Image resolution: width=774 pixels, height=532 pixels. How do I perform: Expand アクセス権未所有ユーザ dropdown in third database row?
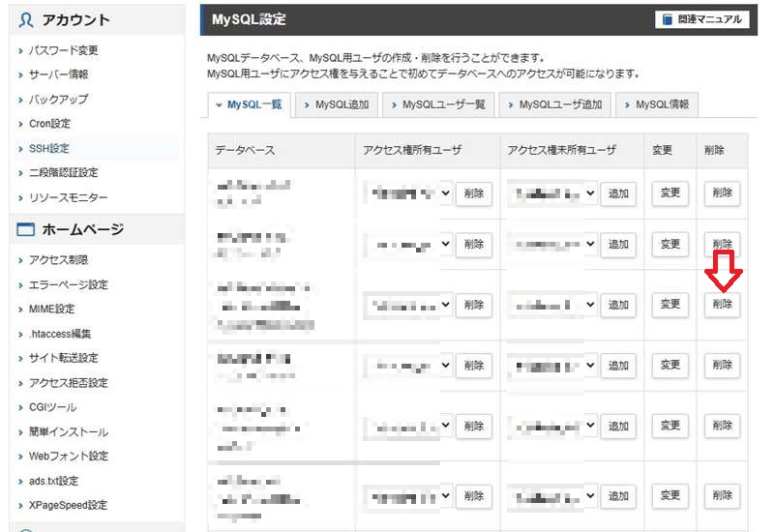click(x=552, y=305)
